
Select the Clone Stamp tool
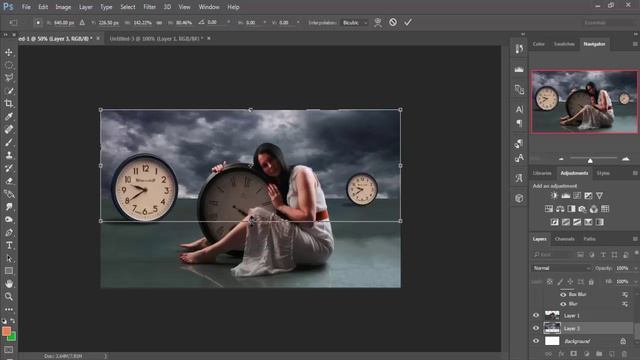click(9, 155)
